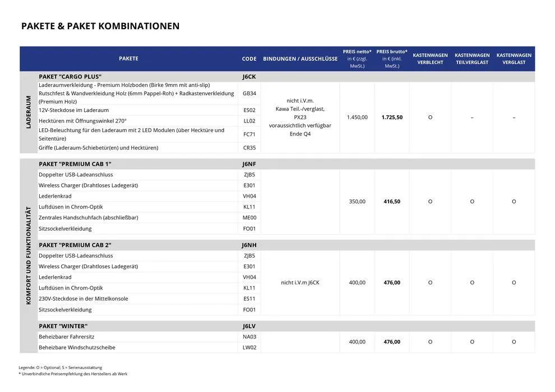Click the gross price 1.725,50
555x392 pixels.
[392, 118]
